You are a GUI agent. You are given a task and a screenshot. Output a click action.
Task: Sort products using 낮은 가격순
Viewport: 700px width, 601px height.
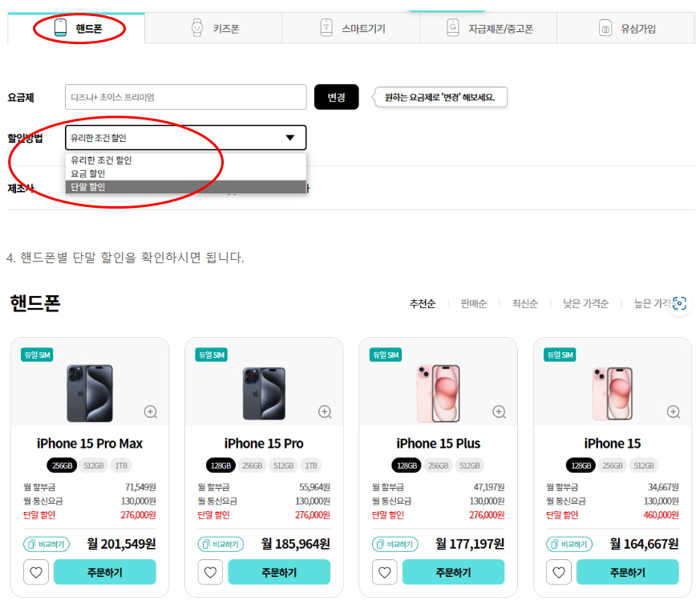click(x=585, y=303)
